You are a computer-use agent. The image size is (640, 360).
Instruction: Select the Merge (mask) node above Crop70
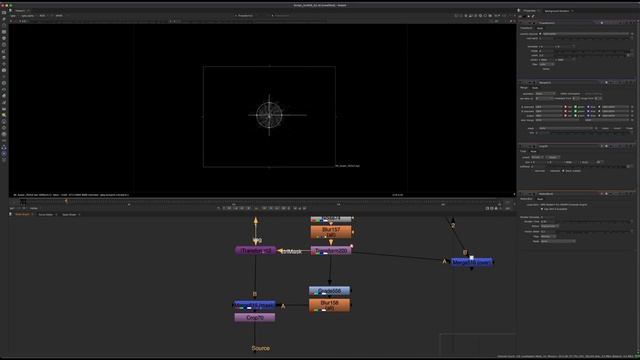(255, 305)
